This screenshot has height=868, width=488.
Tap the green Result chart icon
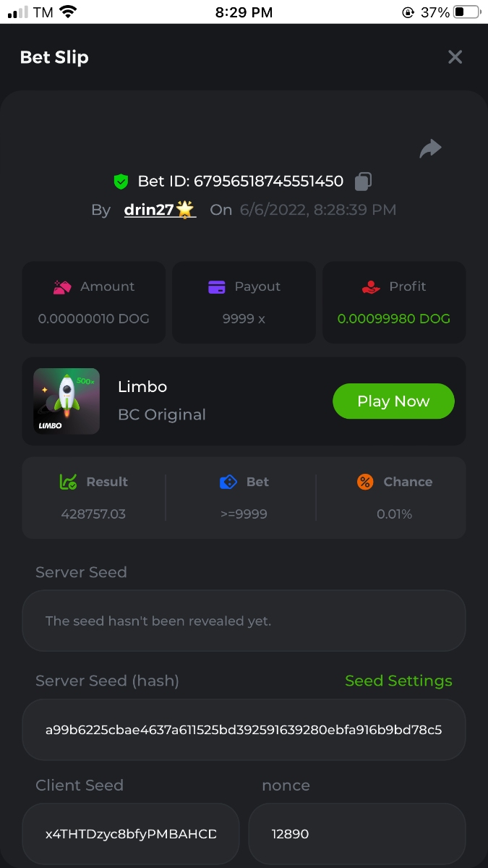68,482
